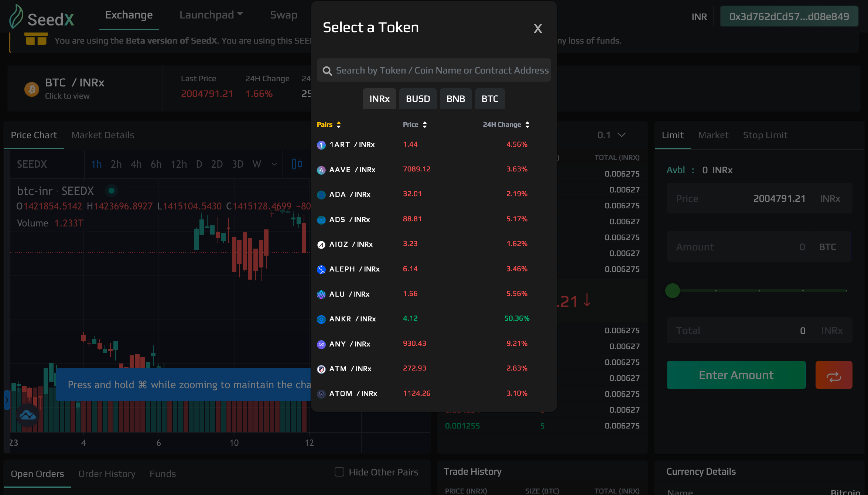Click the left sidebar expand arrow on chart
The height and width of the screenshot is (495, 868).
pyautogui.click(x=7, y=400)
